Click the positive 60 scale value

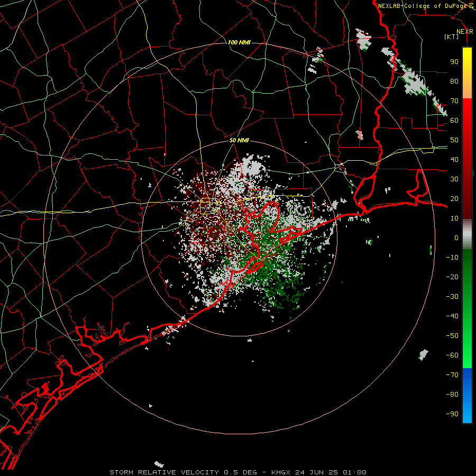(454, 120)
